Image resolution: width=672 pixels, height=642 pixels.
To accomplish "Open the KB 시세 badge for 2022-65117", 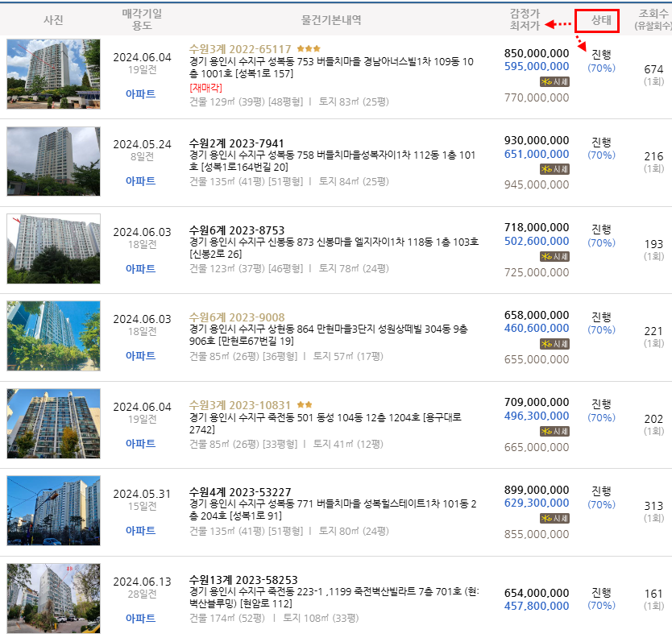I will 554,82.
